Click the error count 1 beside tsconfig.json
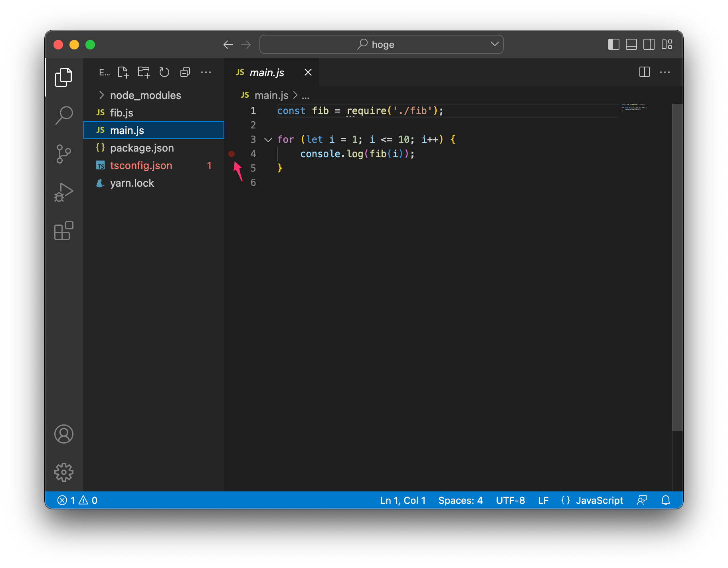 click(209, 165)
